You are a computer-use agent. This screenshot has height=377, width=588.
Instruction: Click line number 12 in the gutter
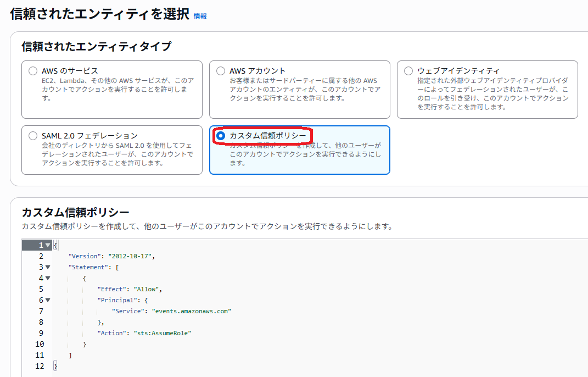(40, 365)
